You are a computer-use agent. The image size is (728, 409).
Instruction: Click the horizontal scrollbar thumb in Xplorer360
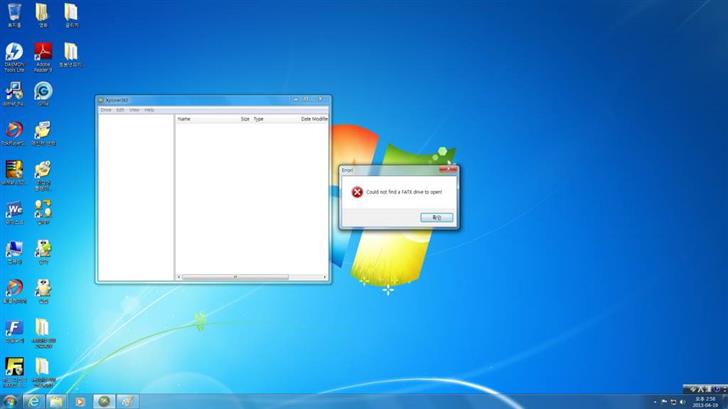(235, 277)
